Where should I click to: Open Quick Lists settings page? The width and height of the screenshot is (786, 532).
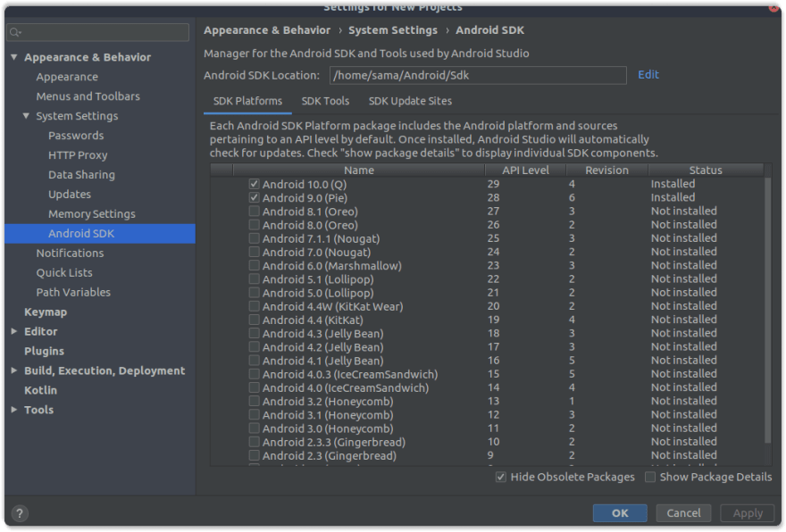64,272
